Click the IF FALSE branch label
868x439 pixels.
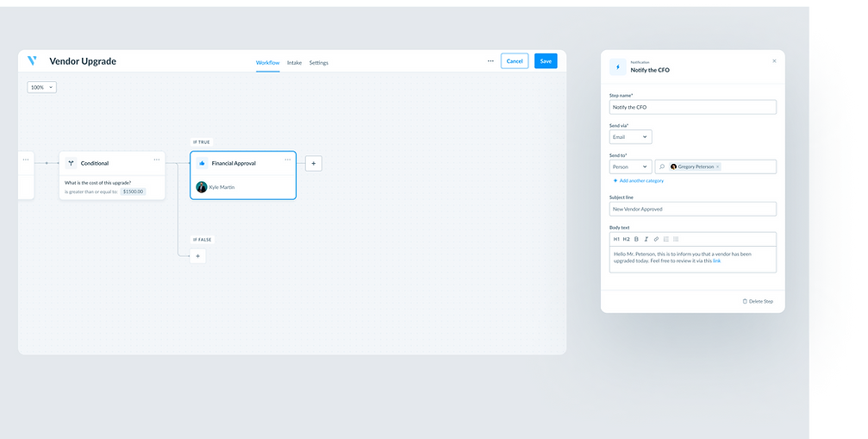coord(202,240)
